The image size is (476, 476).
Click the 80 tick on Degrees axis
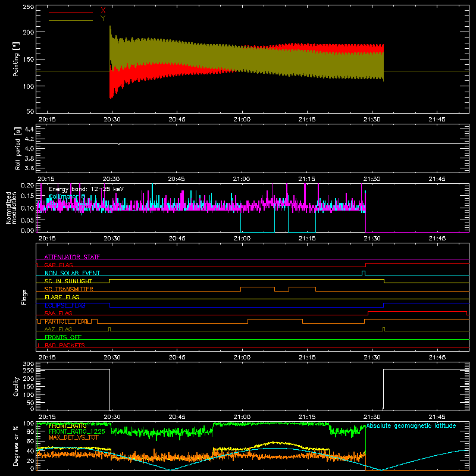tap(30, 431)
